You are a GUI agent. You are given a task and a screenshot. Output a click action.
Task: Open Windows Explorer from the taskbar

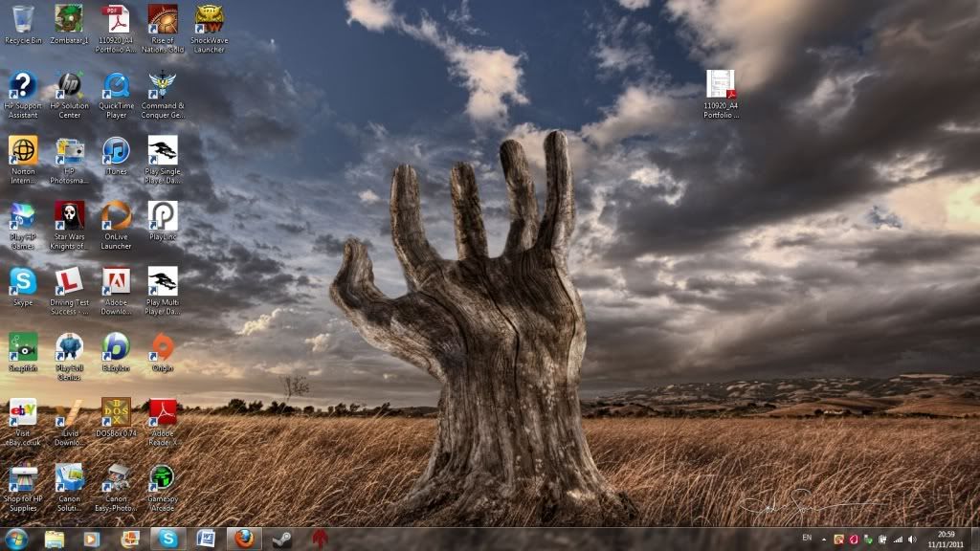(x=55, y=539)
